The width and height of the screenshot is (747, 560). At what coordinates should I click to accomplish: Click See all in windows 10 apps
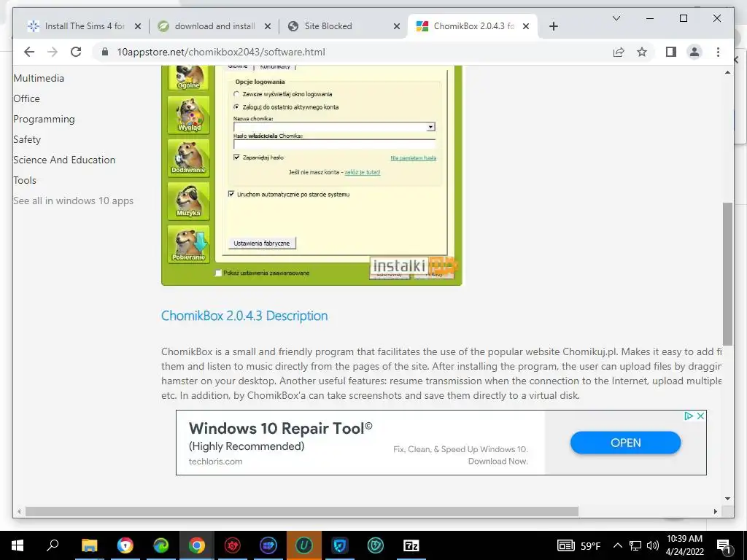click(x=74, y=201)
